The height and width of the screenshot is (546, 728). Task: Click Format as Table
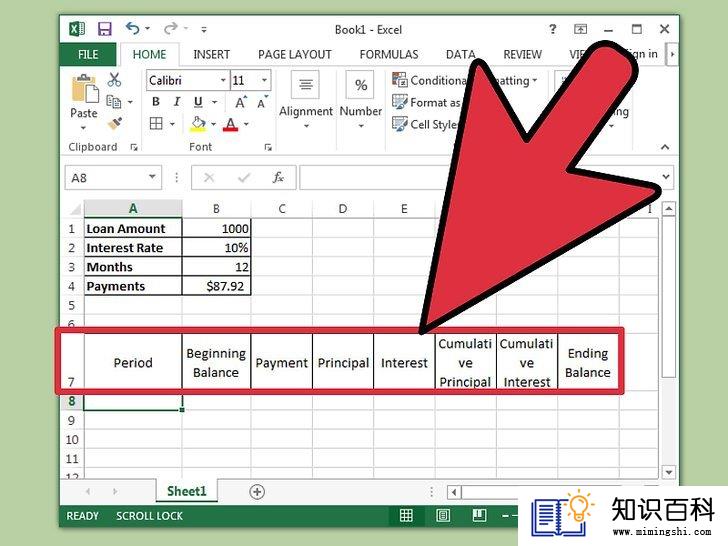click(426, 102)
